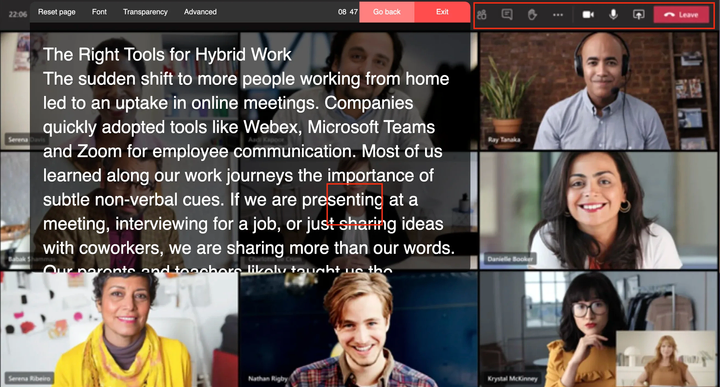
Task: Select Serena Ribeiro's video tile
Action: (x=119, y=329)
